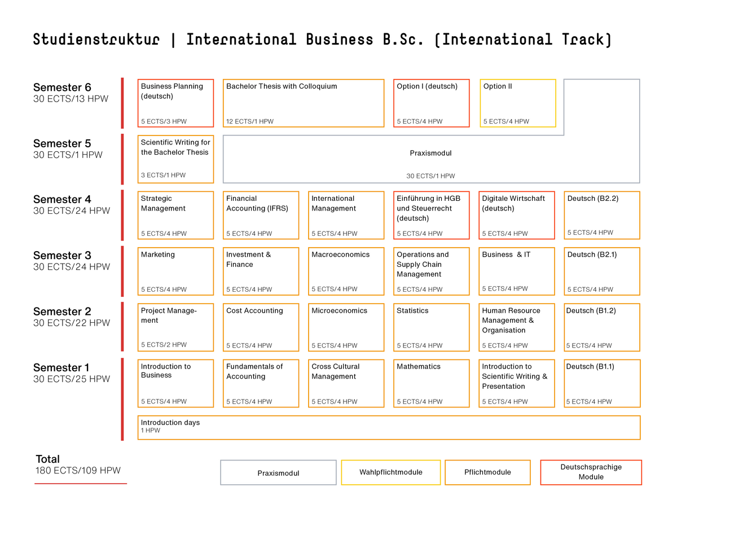Select Scientific Writing for the Bachelor Thesis
756x535 pixels.
(x=175, y=159)
